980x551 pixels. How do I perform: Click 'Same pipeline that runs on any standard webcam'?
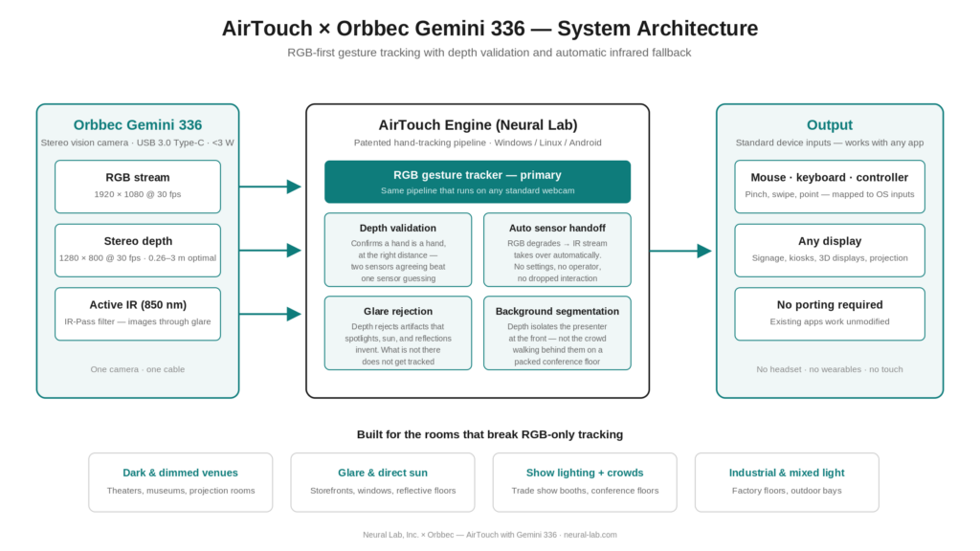pyautogui.click(x=478, y=190)
